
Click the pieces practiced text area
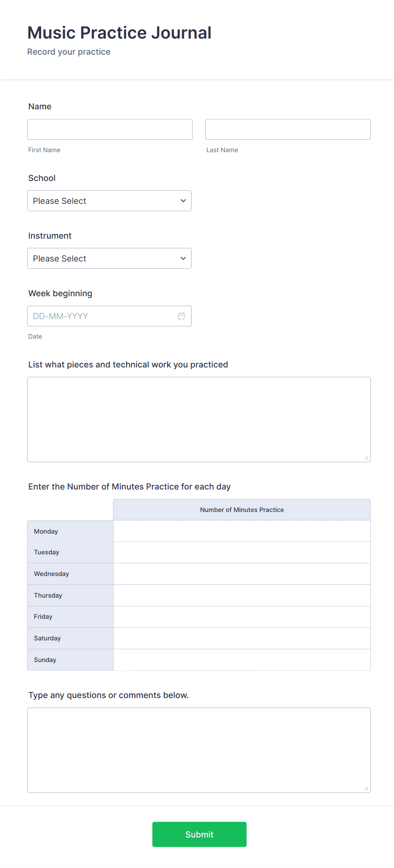coord(199,417)
